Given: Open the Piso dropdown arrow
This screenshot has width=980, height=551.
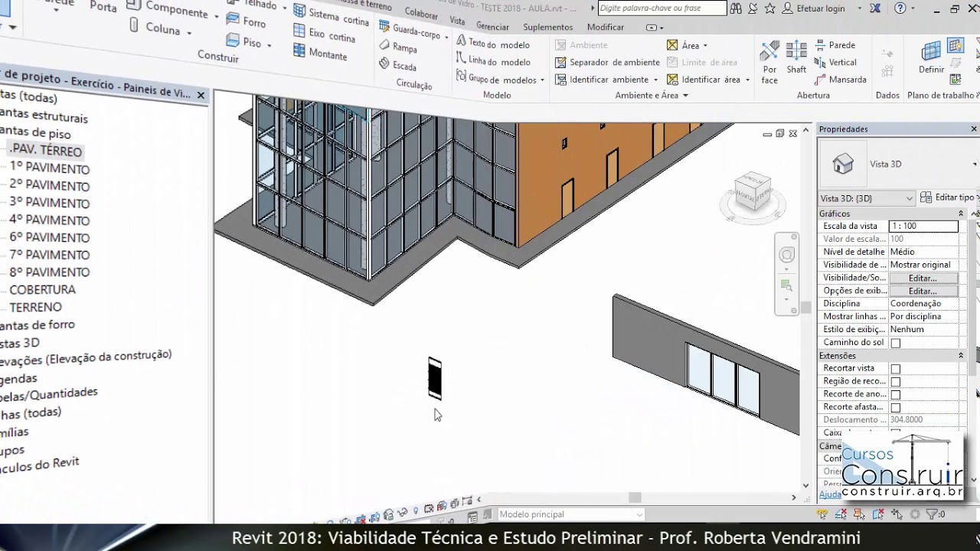Looking at the screenshot, I should [x=269, y=45].
